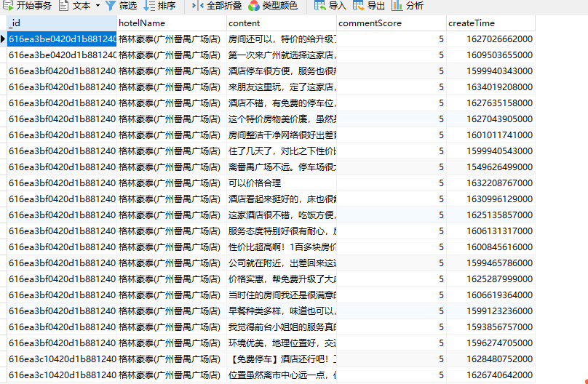Click the 导出 export button
Viewport: 588px width, 384px height.
(369, 6)
